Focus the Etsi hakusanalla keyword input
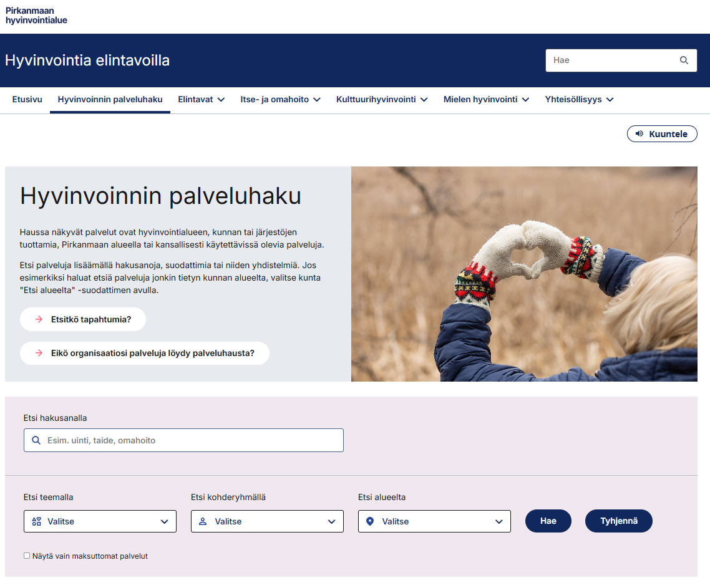The image size is (710, 588). [183, 440]
